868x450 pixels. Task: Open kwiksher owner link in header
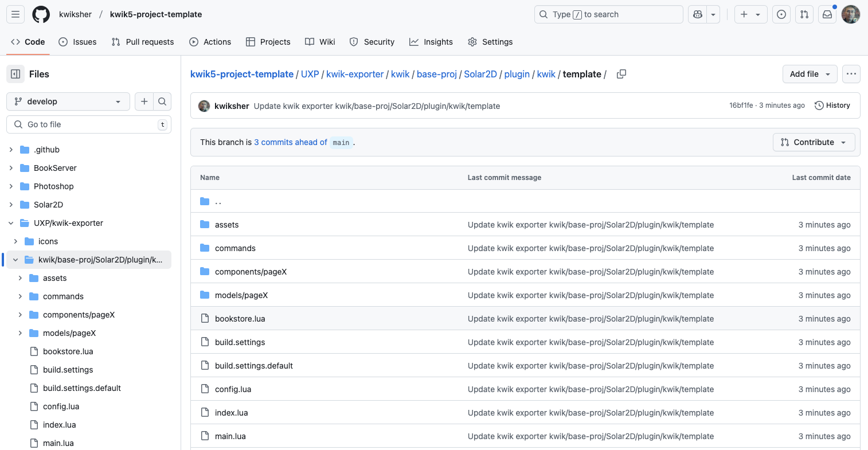75,14
